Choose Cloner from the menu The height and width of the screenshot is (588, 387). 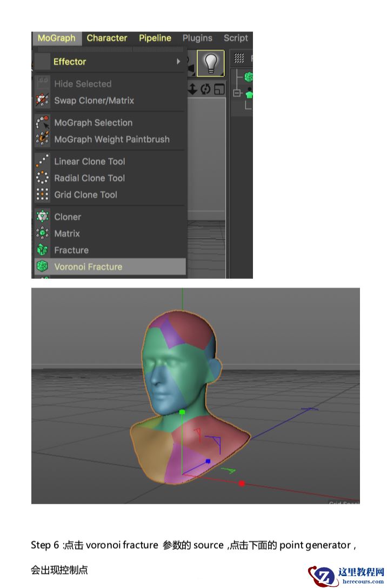point(110,217)
